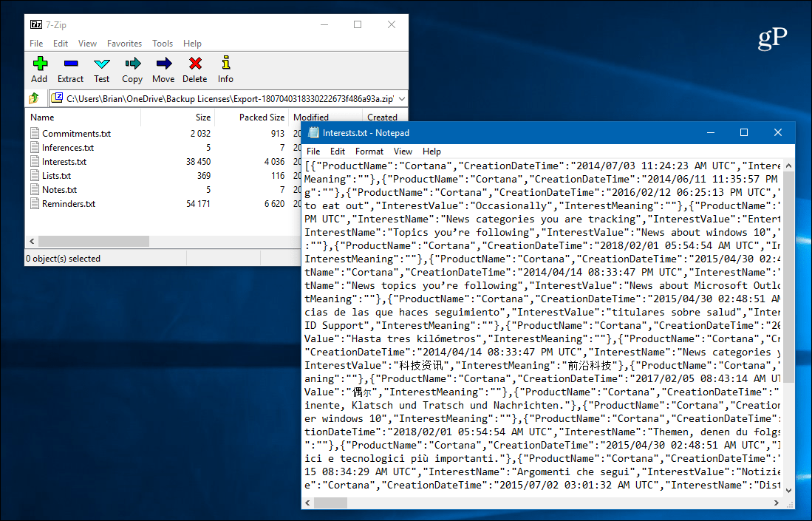Sort files by the Modified column
Screen dimensions: 812x521
311,118
